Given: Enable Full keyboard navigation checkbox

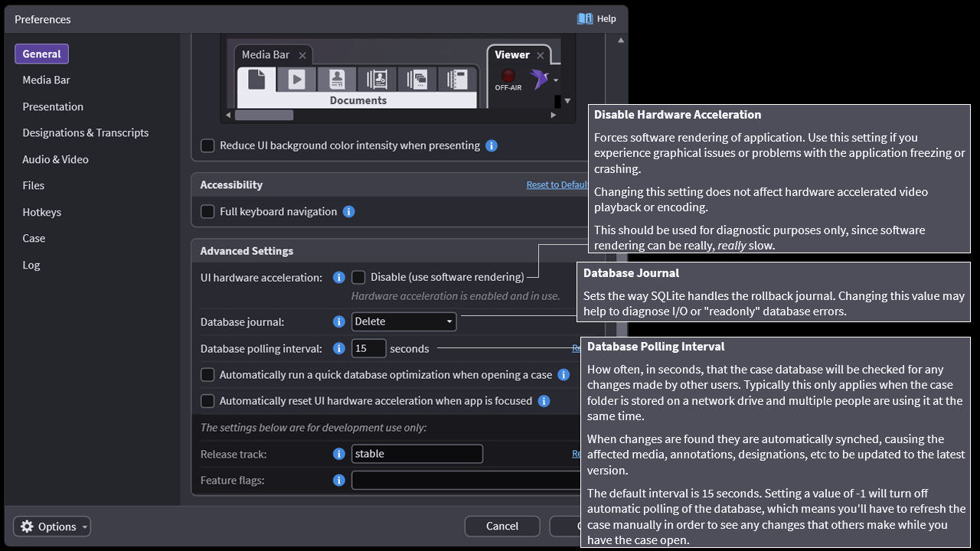Looking at the screenshot, I should 207,212.
